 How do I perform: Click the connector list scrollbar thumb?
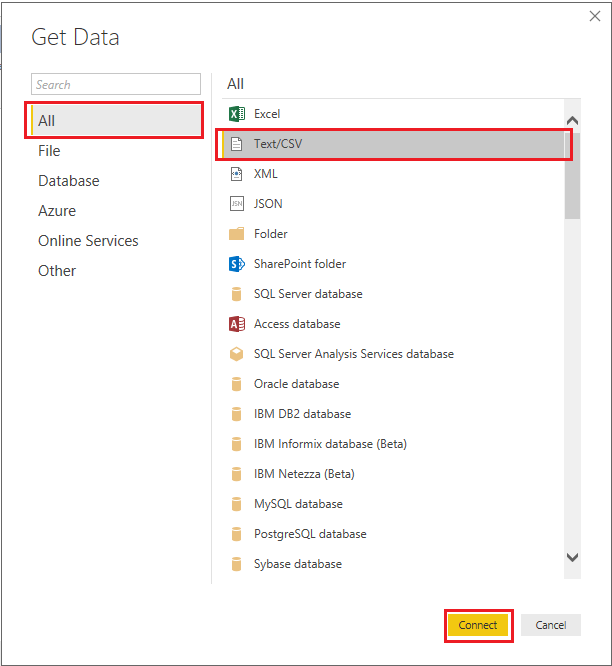pos(572,175)
